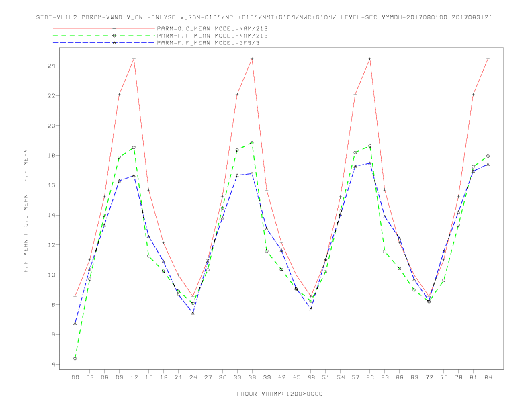The height and width of the screenshot is (411, 532).
Task: Click the vertical y-axis label F.F_MEAN | O.O_MEAN
Action: [x=26, y=211]
